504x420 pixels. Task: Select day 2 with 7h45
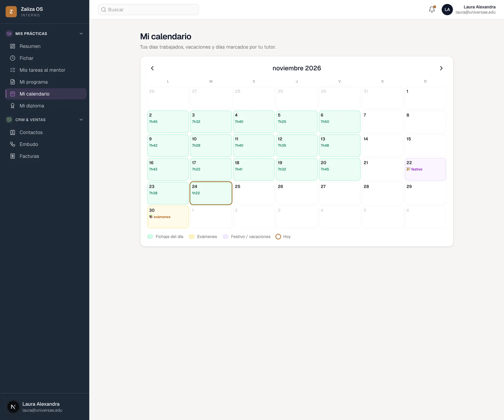(x=168, y=122)
